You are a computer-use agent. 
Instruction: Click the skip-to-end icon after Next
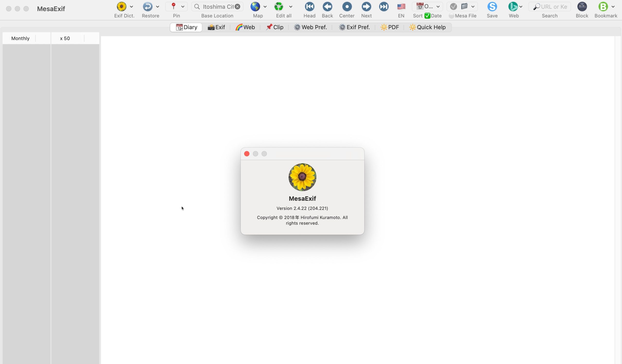point(384,7)
